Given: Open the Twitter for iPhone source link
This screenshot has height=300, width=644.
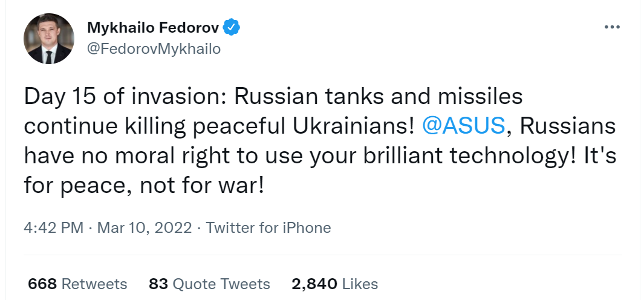Looking at the screenshot, I should pyautogui.click(x=268, y=227).
